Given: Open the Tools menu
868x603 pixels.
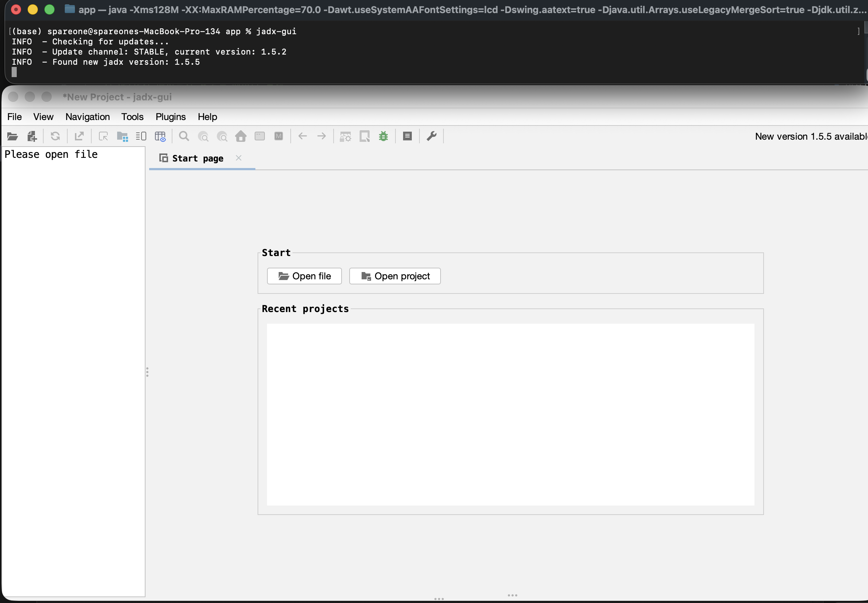Looking at the screenshot, I should (x=132, y=117).
